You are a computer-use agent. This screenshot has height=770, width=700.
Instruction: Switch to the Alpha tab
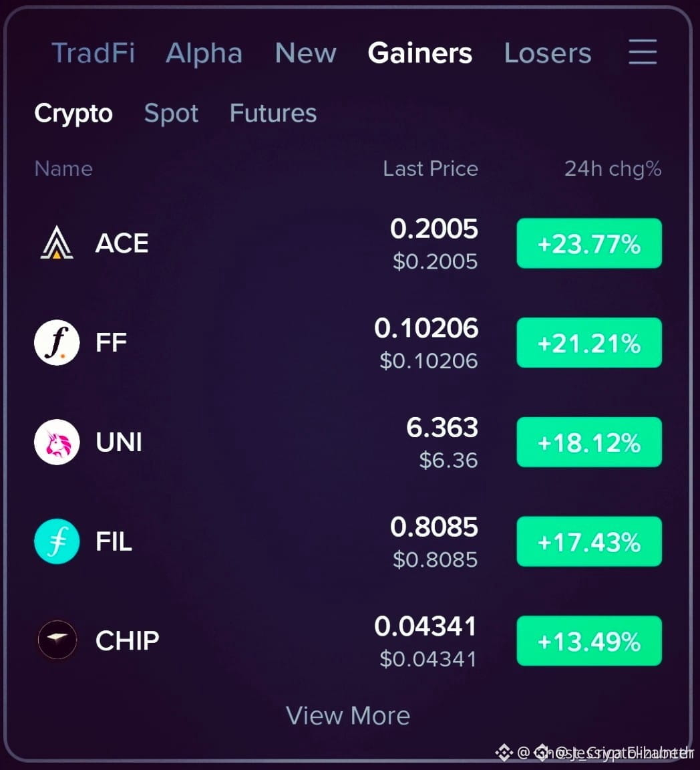204,53
